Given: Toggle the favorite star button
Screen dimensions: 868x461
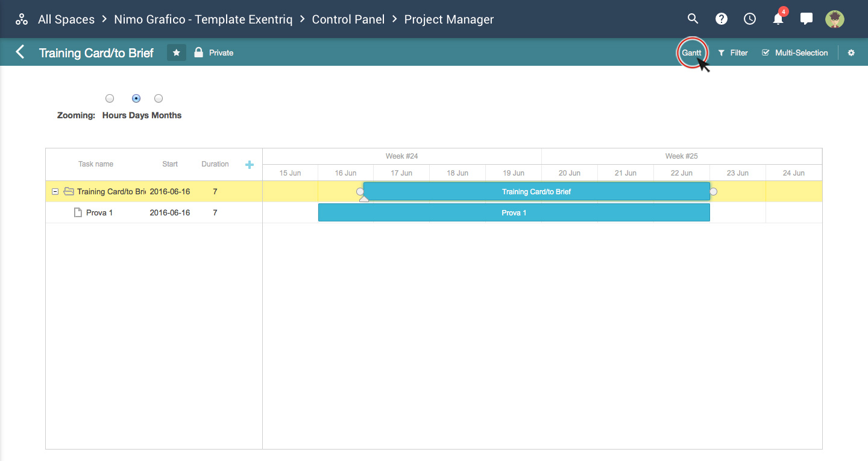Looking at the screenshot, I should (177, 53).
